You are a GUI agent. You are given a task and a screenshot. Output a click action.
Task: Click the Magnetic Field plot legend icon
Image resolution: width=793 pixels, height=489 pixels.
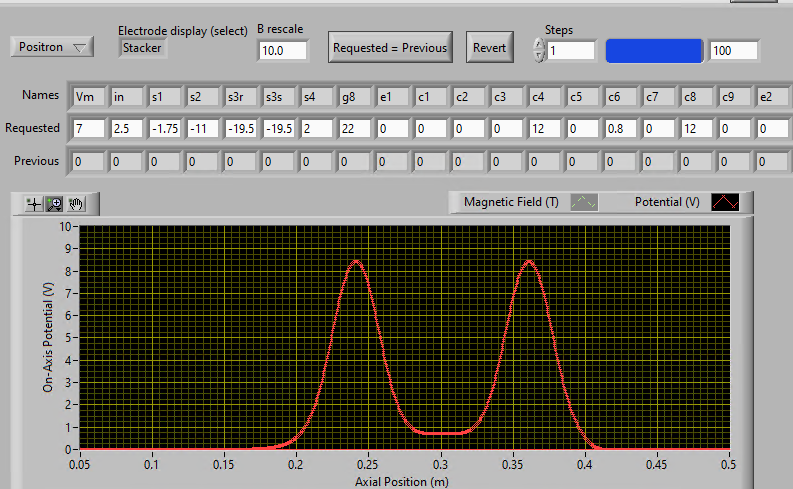[x=584, y=202]
